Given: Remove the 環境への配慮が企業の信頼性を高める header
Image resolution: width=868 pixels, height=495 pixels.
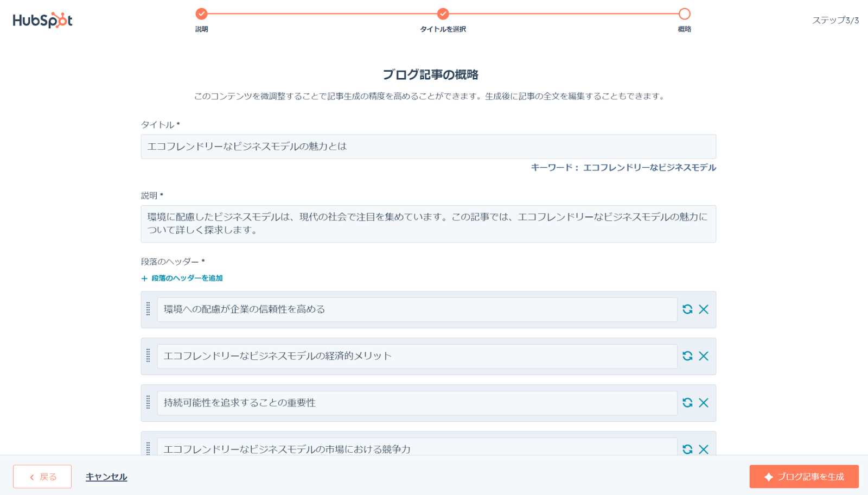Looking at the screenshot, I should coord(704,309).
